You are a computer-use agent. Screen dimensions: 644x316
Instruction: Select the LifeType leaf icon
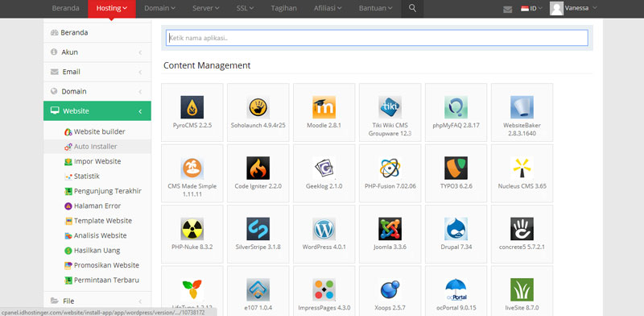[x=192, y=289]
